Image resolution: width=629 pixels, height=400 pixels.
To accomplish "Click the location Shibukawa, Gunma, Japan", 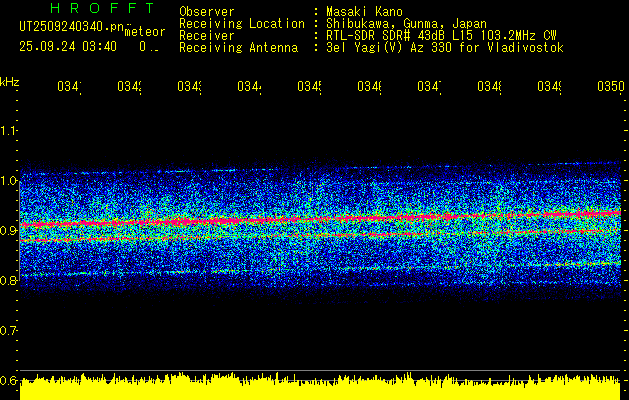I will 406,24.
